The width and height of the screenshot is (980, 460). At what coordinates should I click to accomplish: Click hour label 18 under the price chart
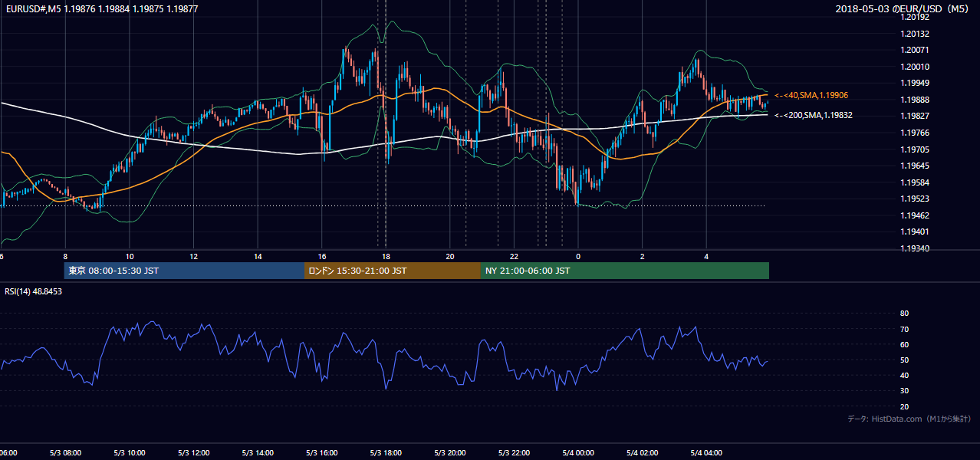pyautogui.click(x=386, y=256)
